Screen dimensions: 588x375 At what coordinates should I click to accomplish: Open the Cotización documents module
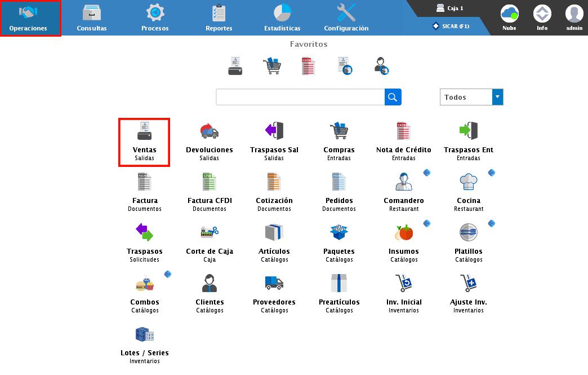(x=274, y=192)
